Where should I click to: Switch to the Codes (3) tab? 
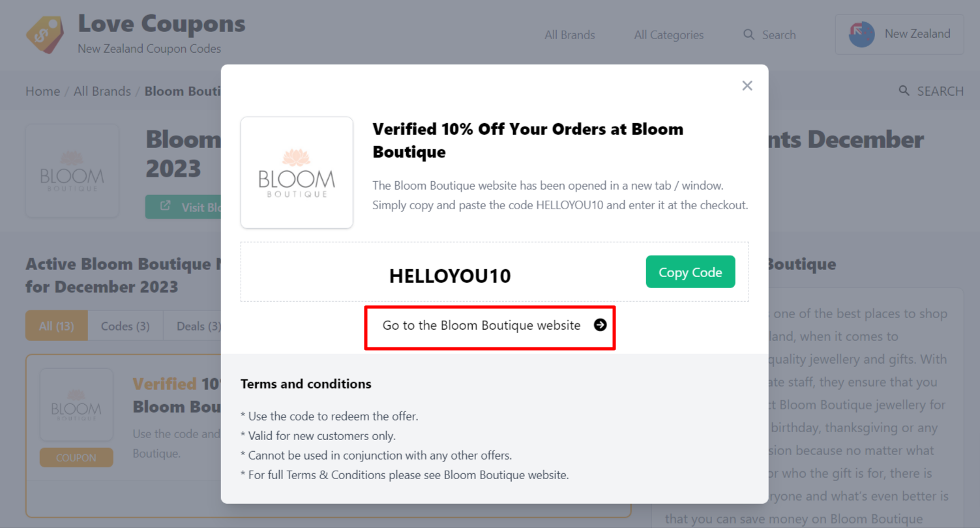[125, 325]
